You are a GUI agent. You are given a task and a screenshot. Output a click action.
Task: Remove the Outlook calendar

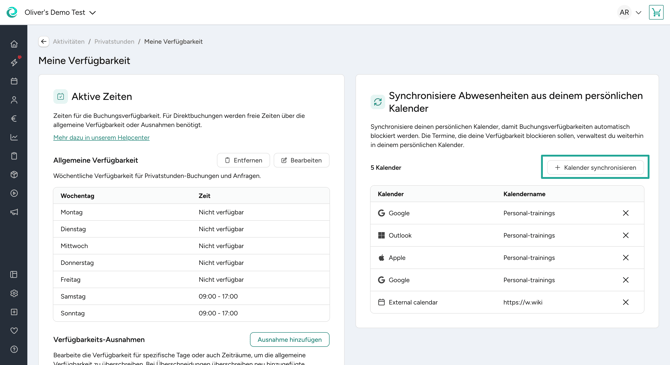click(626, 235)
